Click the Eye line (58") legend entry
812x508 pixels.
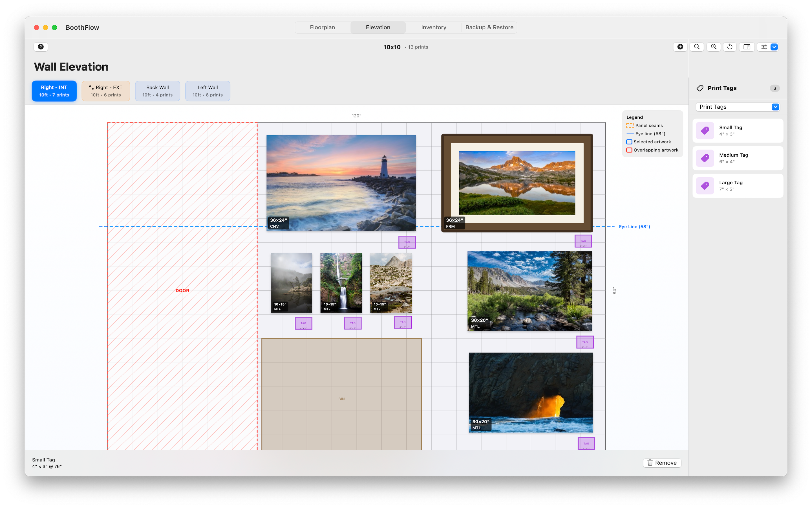[x=646, y=134]
